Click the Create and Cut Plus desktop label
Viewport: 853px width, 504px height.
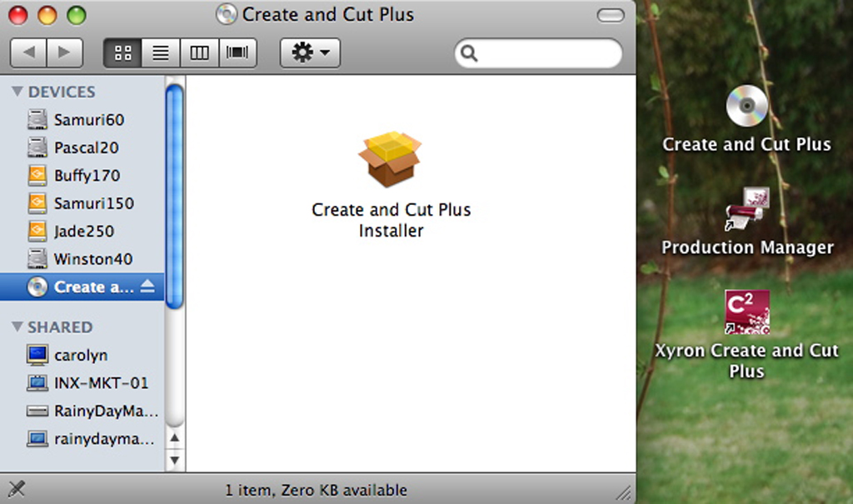coord(746,144)
